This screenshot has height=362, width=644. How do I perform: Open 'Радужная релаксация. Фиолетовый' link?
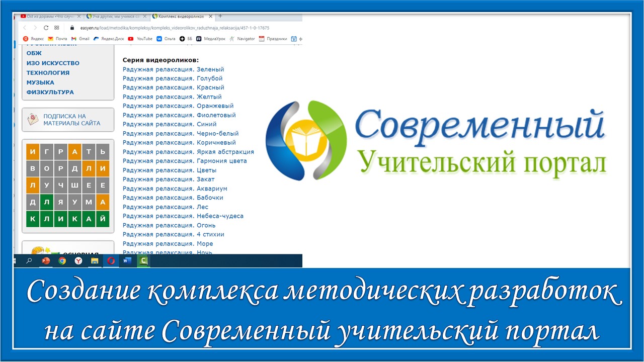click(x=179, y=115)
